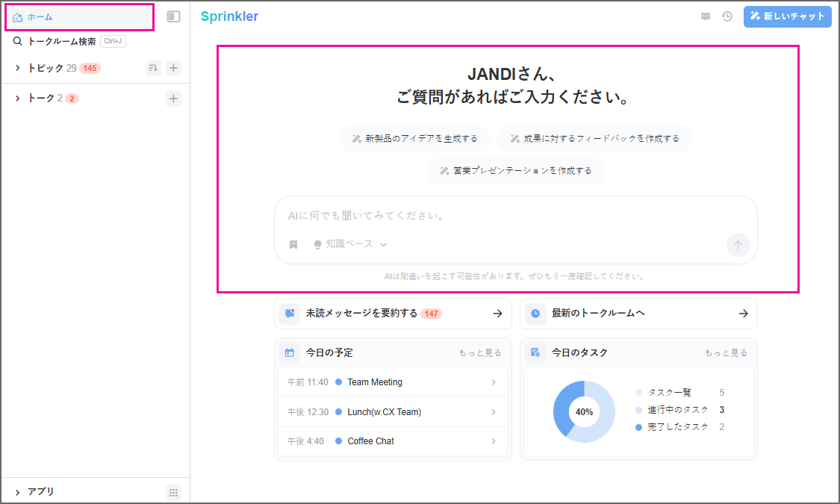Start a 新しいチャット
The height and width of the screenshot is (504, 840).
[x=787, y=16]
